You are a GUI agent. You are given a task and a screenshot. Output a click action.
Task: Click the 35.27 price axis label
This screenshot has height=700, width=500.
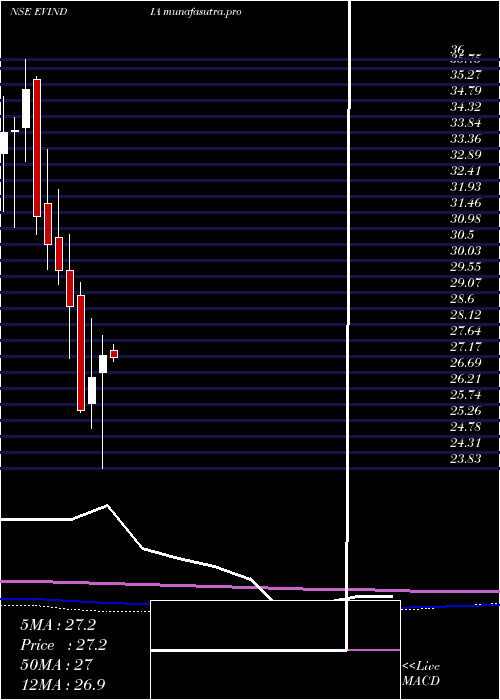pos(466,75)
